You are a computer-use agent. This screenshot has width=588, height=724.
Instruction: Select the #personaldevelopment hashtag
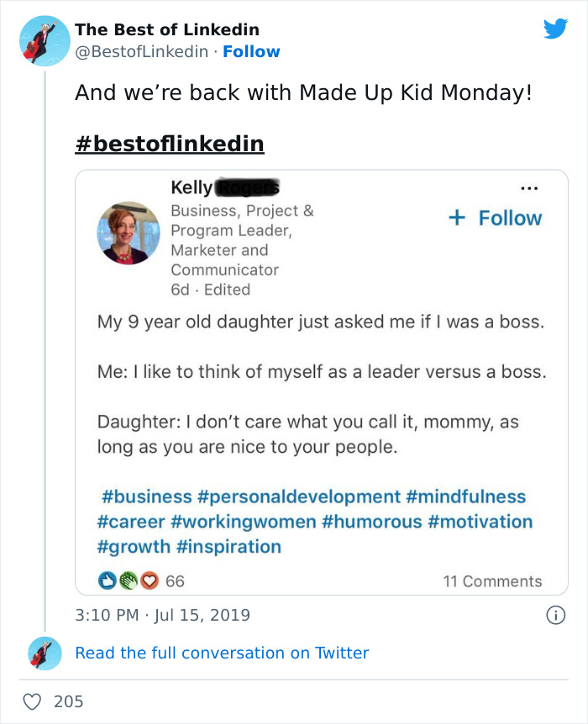pyautogui.click(x=298, y=496)
